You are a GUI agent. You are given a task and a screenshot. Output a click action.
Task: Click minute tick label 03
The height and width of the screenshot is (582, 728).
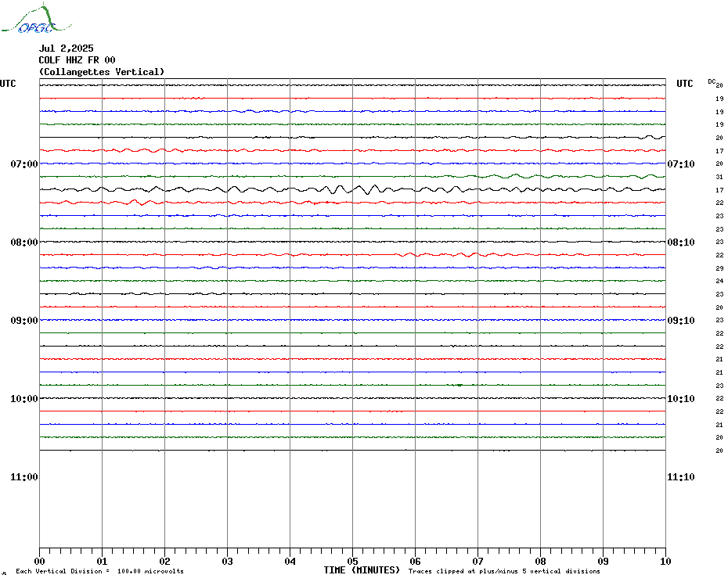pos(228,562)
